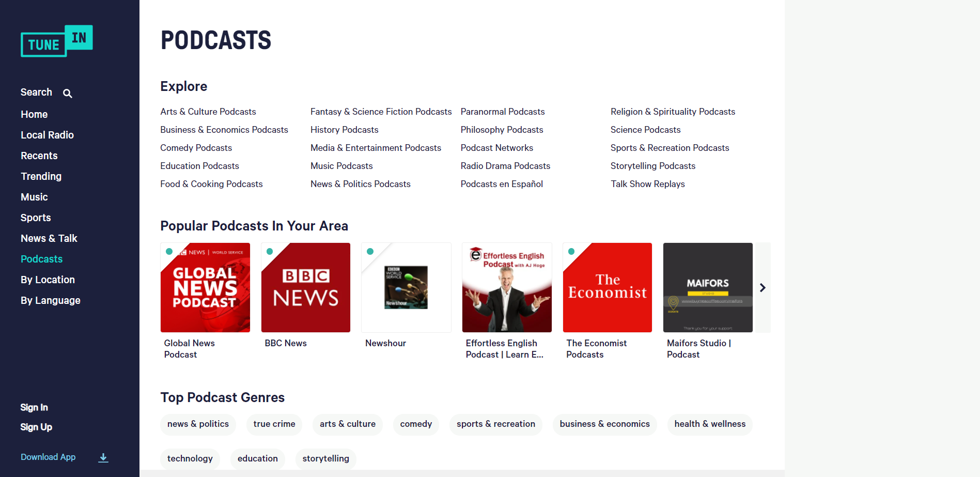The width and height of the screenshot is (980, 477).
Task: Open Media & Entertainment Podcasts
Action: (376, 148)
